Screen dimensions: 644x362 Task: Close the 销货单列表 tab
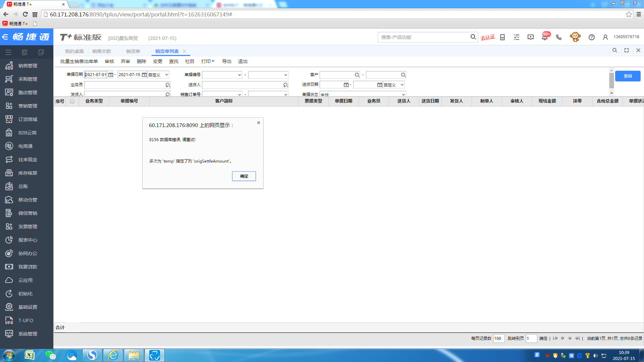pyautogui.click(x=184, y=51)
